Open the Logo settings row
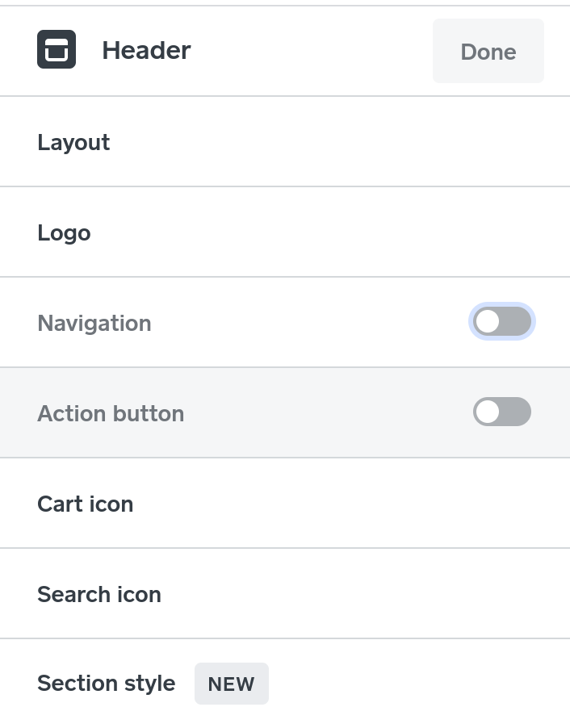The height and width of the screenshot is (728, 570). click(64, 233)
